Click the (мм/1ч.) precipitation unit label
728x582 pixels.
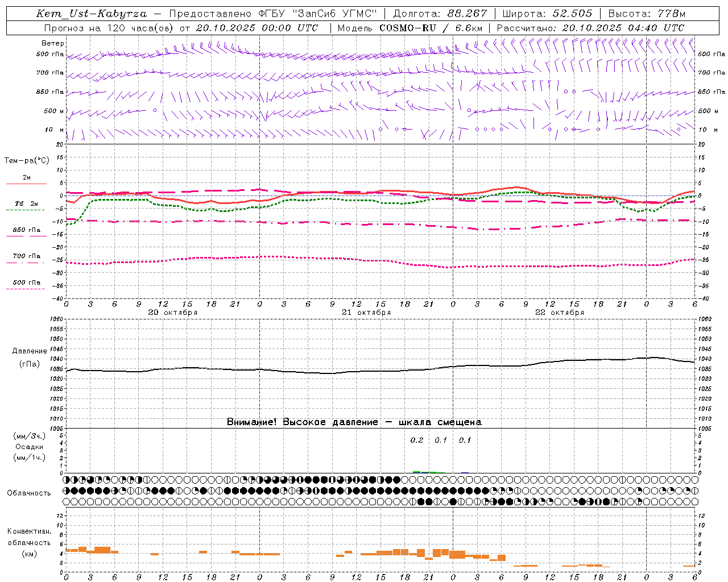click(30, 458)
